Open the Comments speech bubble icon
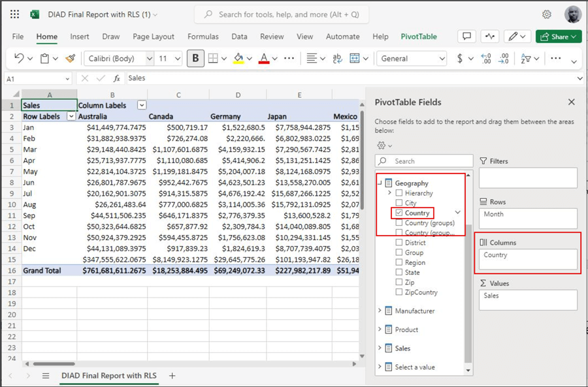This screenshot has height=387, width=588. [x=466, y=37]
